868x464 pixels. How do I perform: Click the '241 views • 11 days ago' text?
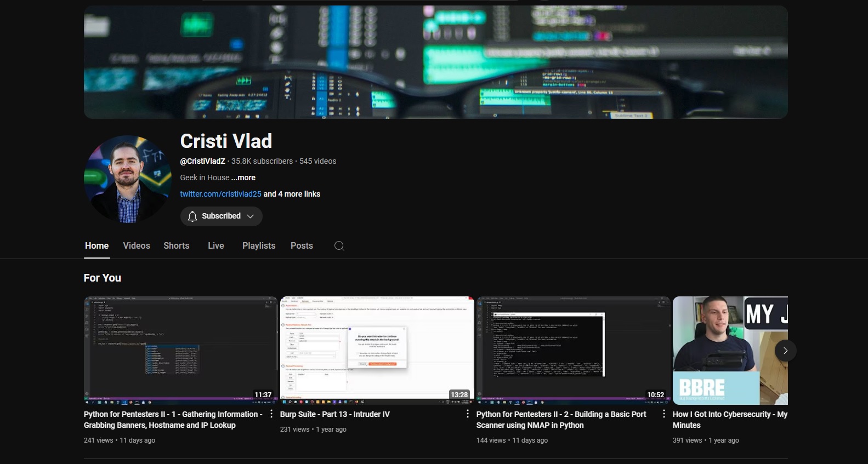(x=120, y=440)
